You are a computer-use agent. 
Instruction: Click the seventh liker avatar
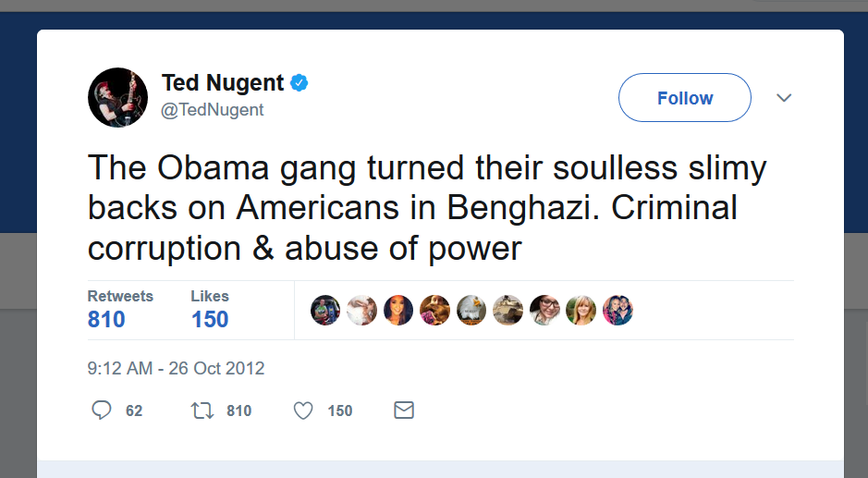tap(544, 311)
